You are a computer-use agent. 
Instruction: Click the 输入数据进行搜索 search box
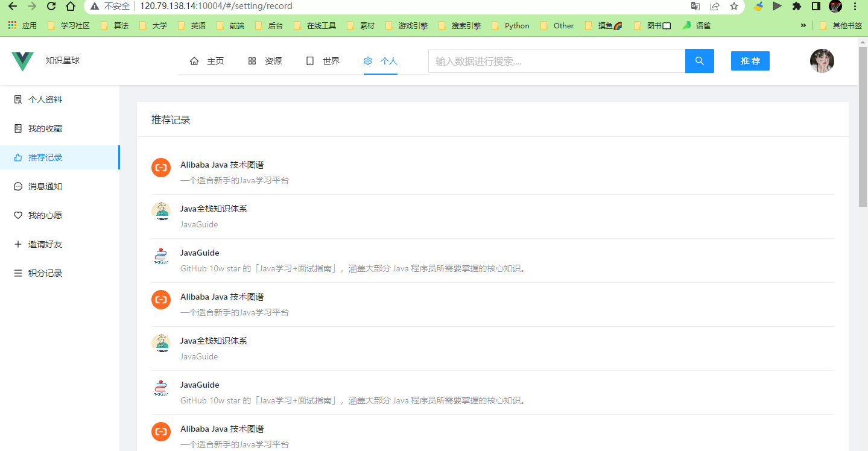(x=557, y=61)
